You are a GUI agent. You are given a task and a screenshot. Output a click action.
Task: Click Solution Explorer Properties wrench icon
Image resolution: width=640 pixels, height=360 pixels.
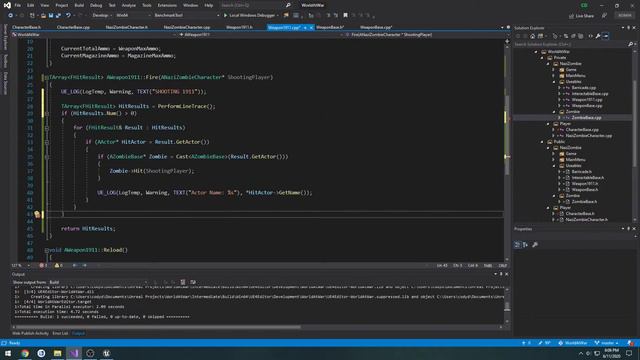[598, 36]
